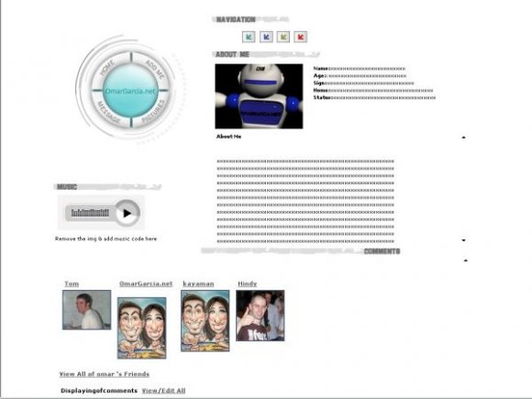Image resolution: width=532 pixels, height=399 pixels.
Task: Open PICTURES on the circular menu
Action: click(x=153, y=111)
